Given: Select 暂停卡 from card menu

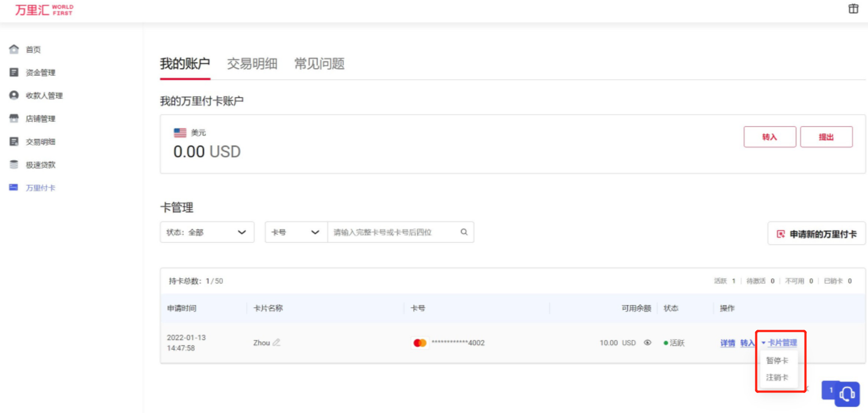Looking at the screenshot, I should pos(777,360).
